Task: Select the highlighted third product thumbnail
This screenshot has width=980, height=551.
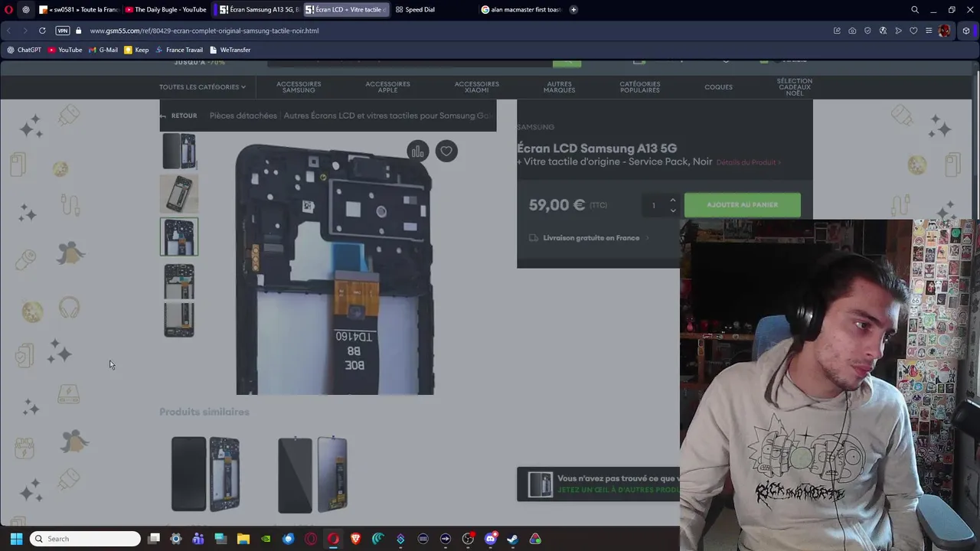Action: tap(179, 237)
